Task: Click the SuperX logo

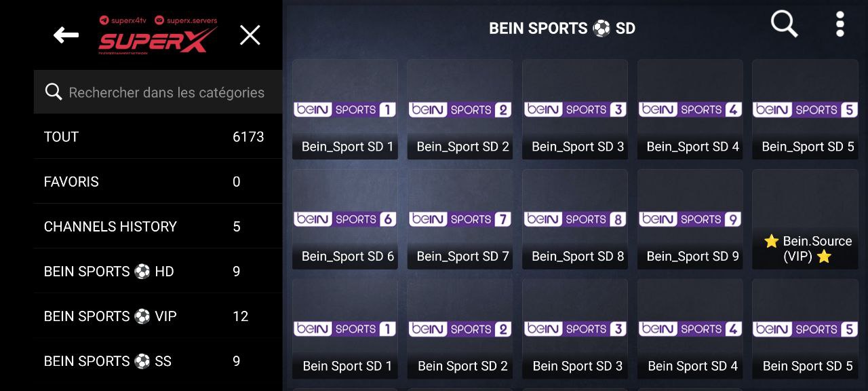Action: (158, 35)
